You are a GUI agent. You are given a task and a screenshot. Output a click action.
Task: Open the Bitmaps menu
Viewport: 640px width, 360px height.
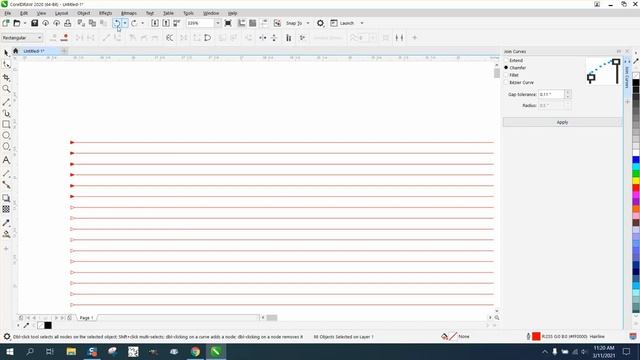coord(129,13)
